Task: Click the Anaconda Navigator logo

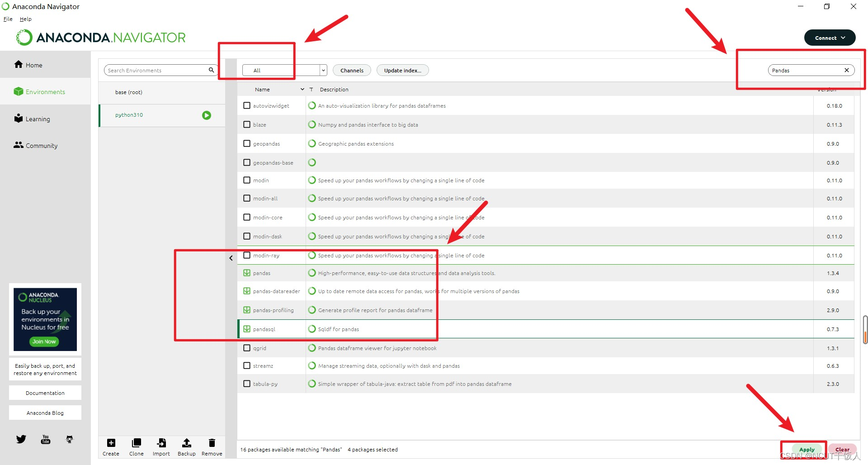Action: point(101,37)
